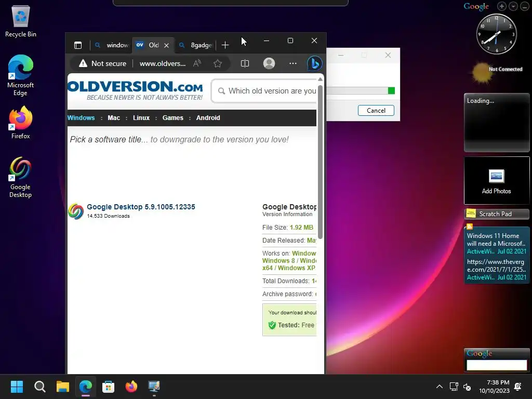The width and height of the screenshot is (532, 399).
Task: Add page to favorites star
Action: pos(218,63)
